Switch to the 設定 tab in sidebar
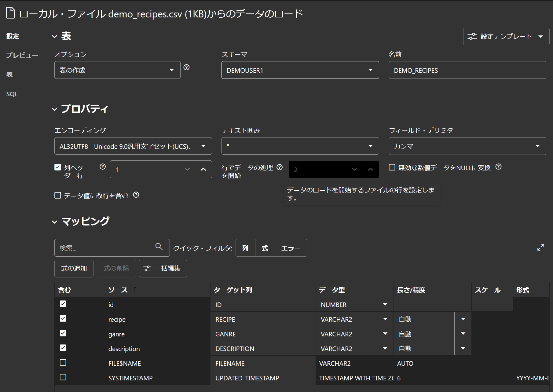Screen dimensions: 553x392 [13, 36]
